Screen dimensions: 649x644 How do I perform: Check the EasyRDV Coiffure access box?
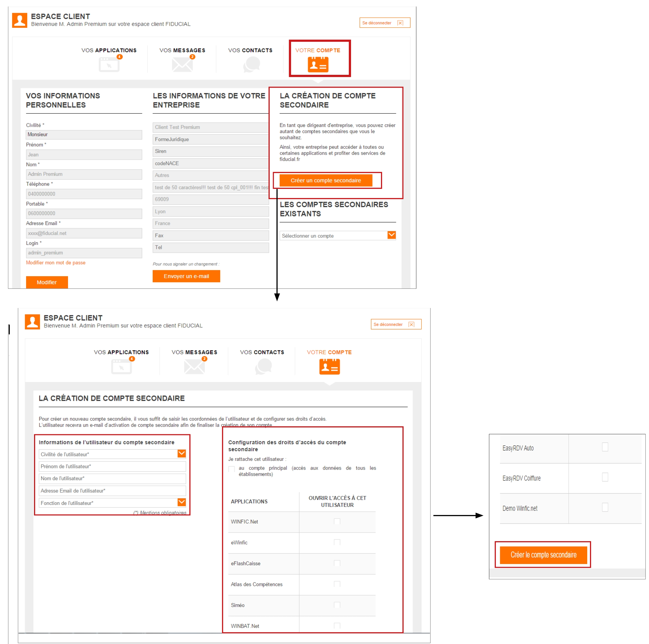605,477
